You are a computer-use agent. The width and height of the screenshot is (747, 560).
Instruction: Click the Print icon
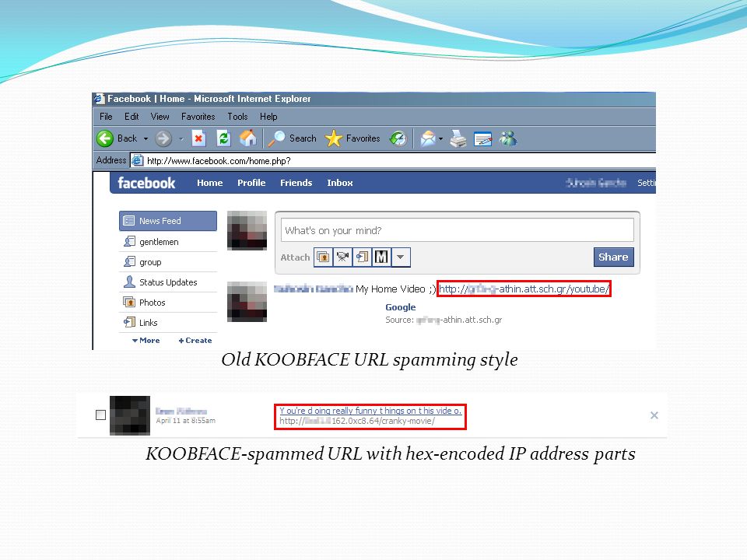[x=458, y=138]
